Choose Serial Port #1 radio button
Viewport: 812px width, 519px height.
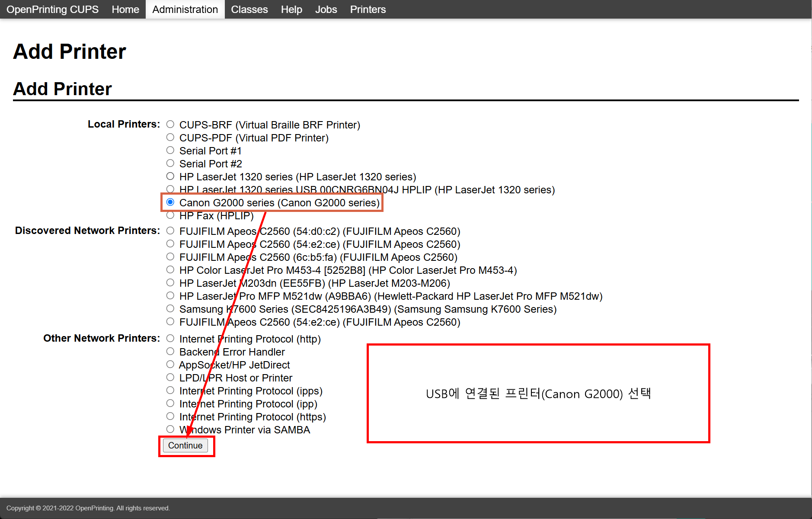click(170, 151)
